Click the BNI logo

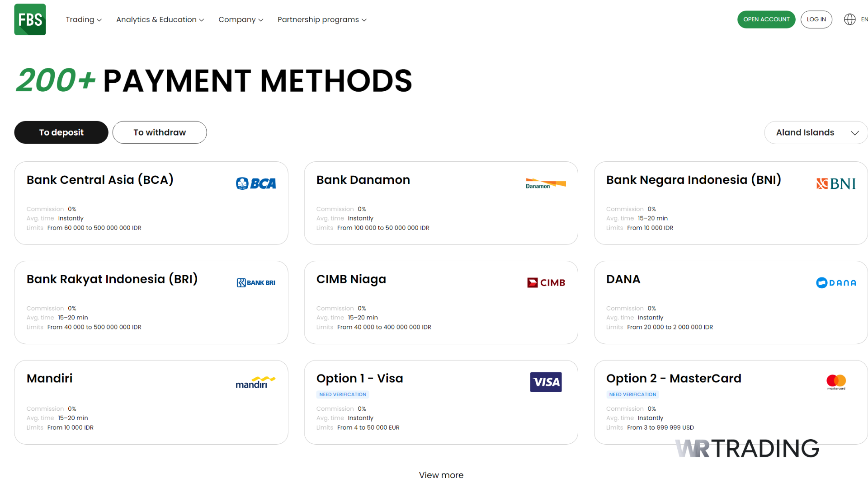pos(836,183)
